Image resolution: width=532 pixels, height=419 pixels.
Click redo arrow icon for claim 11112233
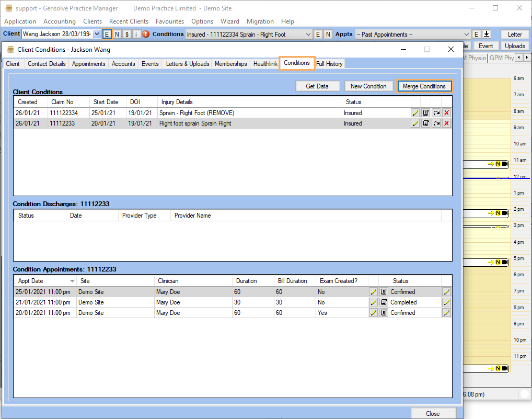click(436, 123)
